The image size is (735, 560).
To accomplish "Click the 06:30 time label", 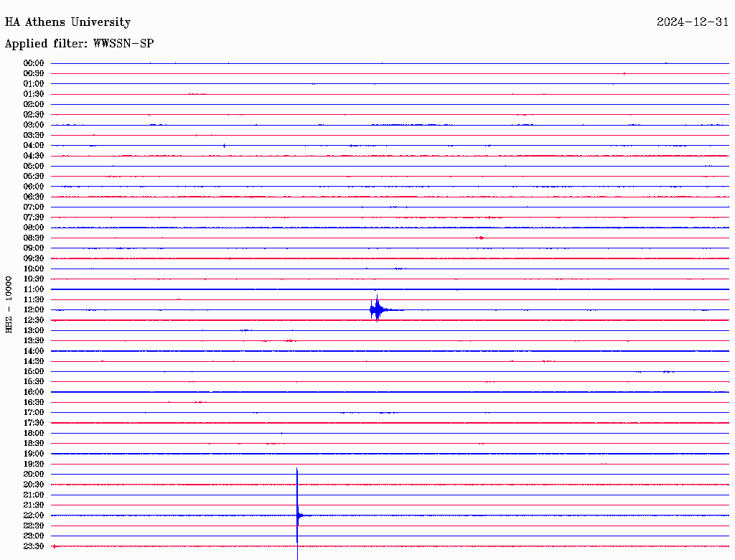I will (x=34, y=197).
